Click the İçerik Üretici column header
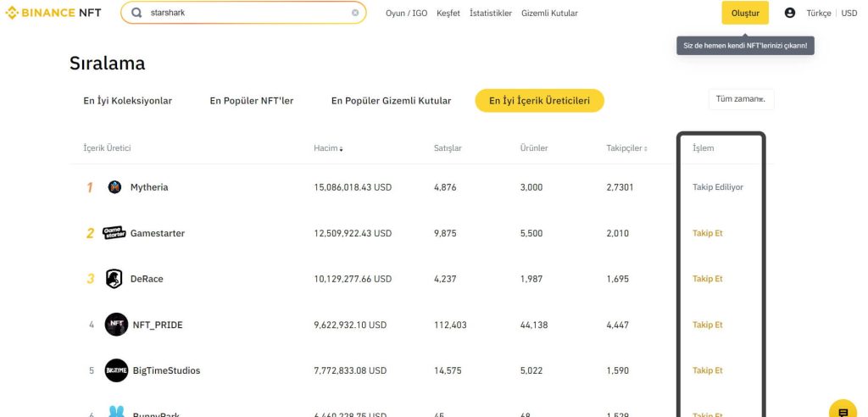 click(x=107, y=148)
